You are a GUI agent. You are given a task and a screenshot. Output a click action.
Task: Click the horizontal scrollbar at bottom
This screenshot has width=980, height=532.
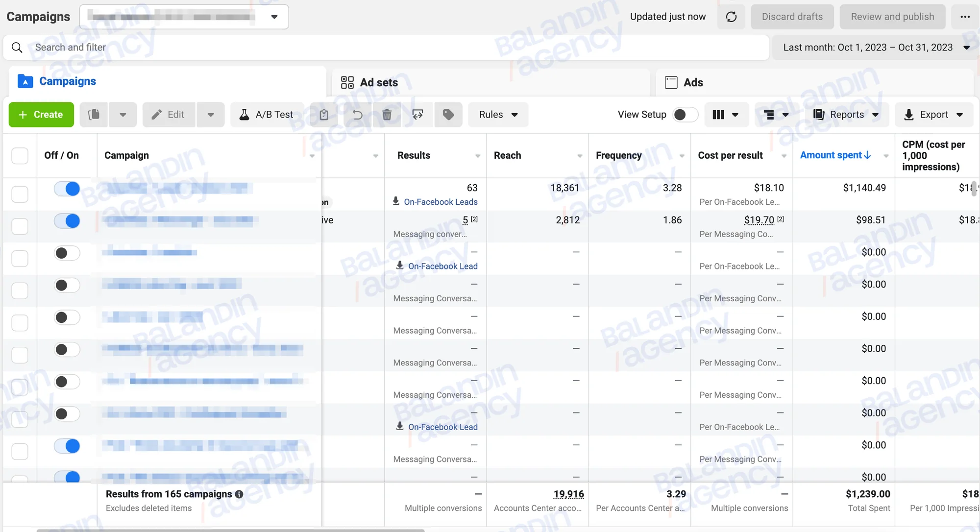pyautogui.click(x=230, y=530)
